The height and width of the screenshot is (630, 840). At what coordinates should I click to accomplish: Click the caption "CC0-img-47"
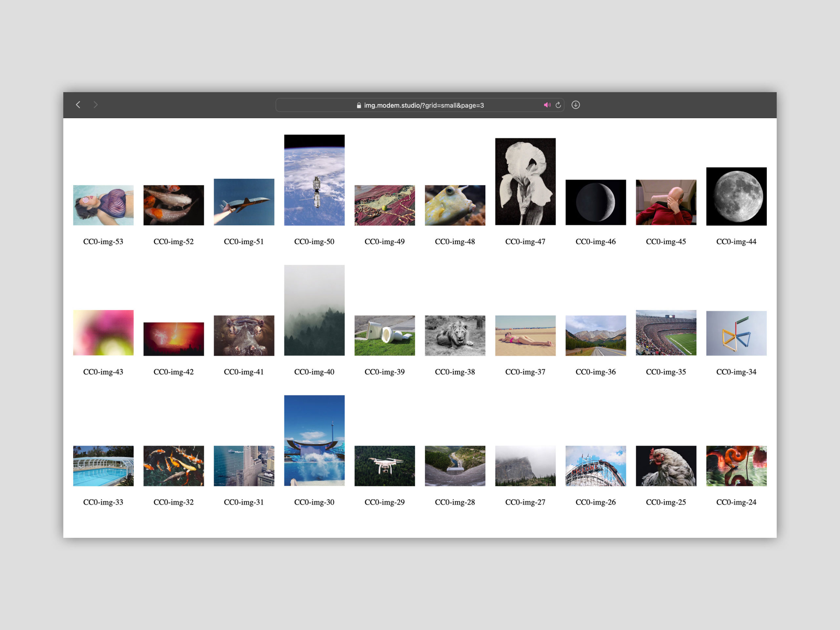(525, 241)
